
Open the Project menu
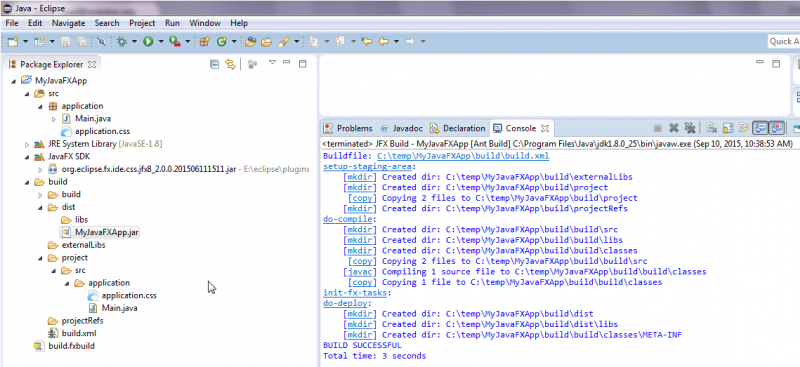pos(142,23)
